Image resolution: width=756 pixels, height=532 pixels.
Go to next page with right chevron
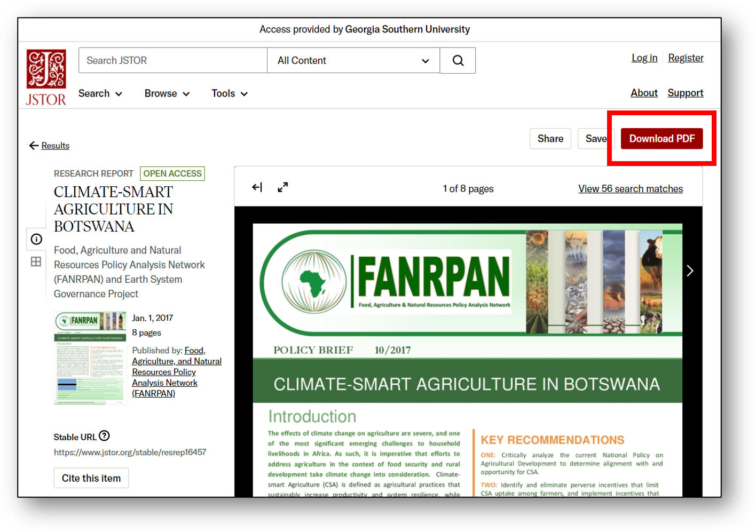(x=690, y=271)
